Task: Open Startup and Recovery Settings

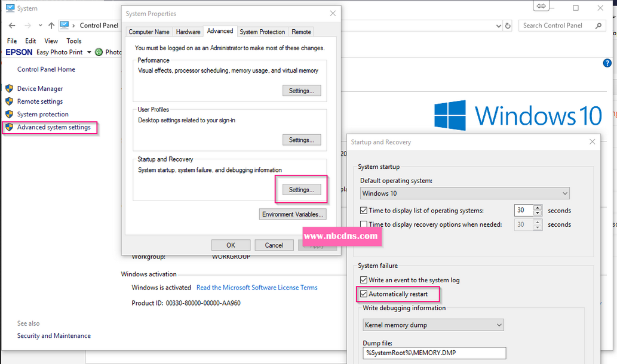Action: [x=302, y=190]
